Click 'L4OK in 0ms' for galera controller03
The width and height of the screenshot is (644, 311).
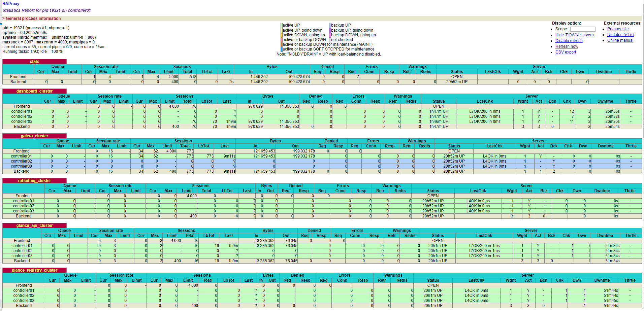(494, 166)
